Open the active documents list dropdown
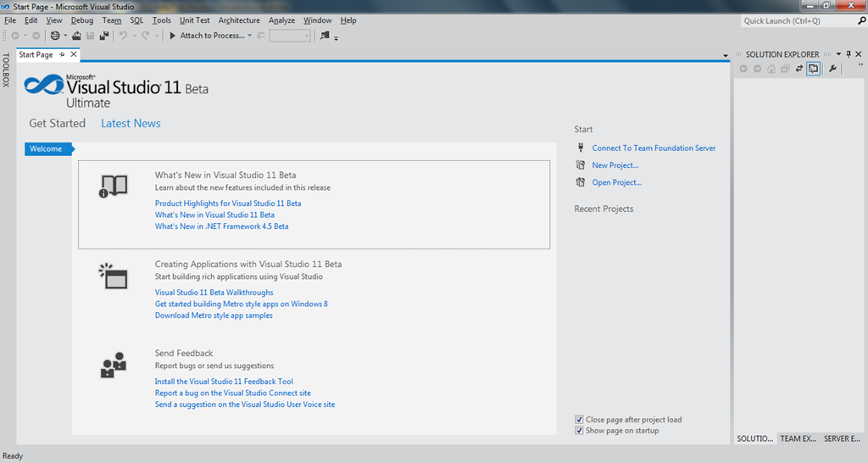Image resolution: width=868 pixels, height=463 pixels. tap(726, 55)
